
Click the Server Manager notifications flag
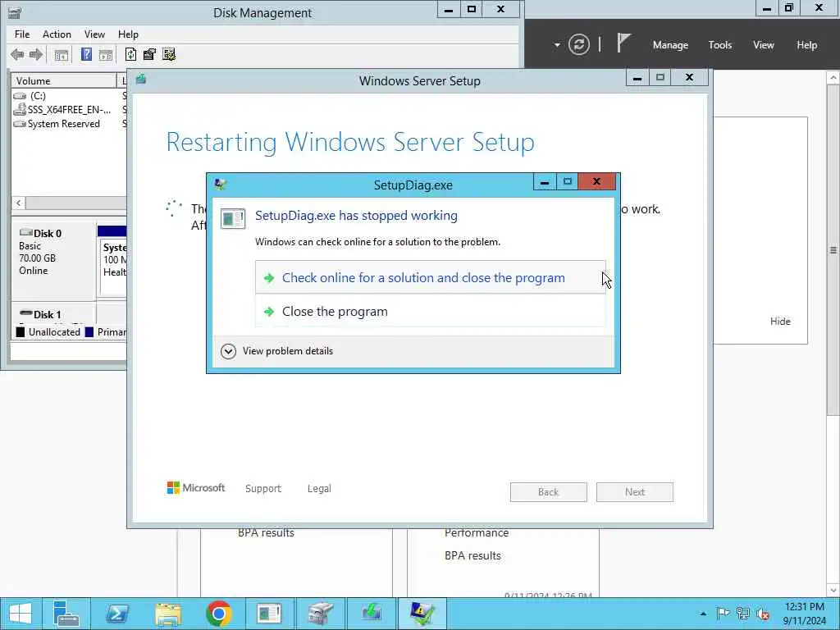tap(623, 43)
